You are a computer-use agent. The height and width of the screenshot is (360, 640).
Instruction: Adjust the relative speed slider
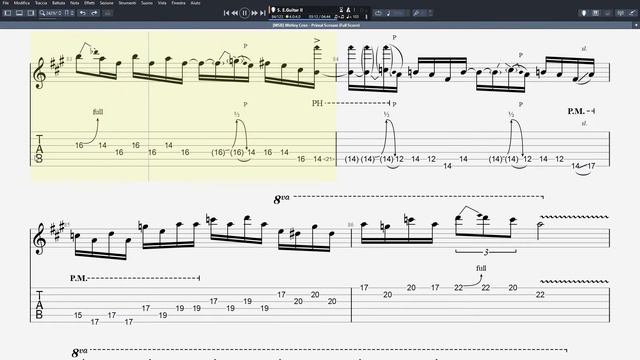tap(400, 13)
